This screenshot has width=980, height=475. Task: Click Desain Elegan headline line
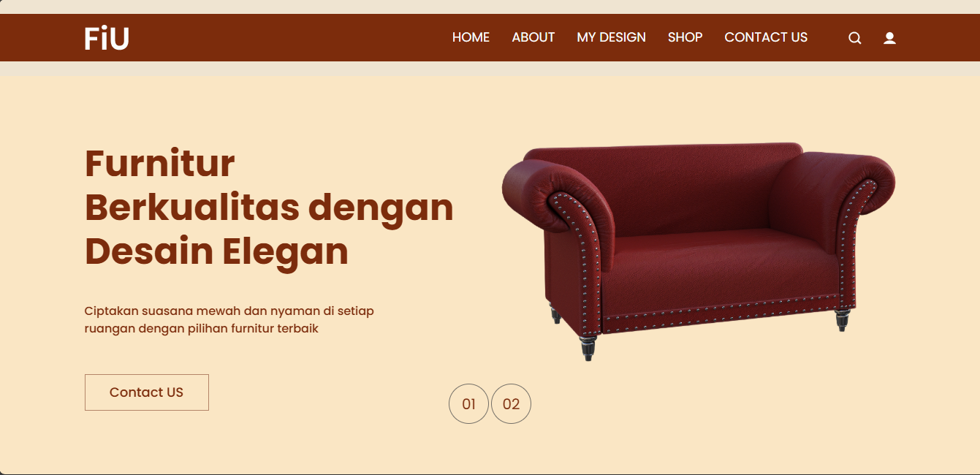[216, 251]
